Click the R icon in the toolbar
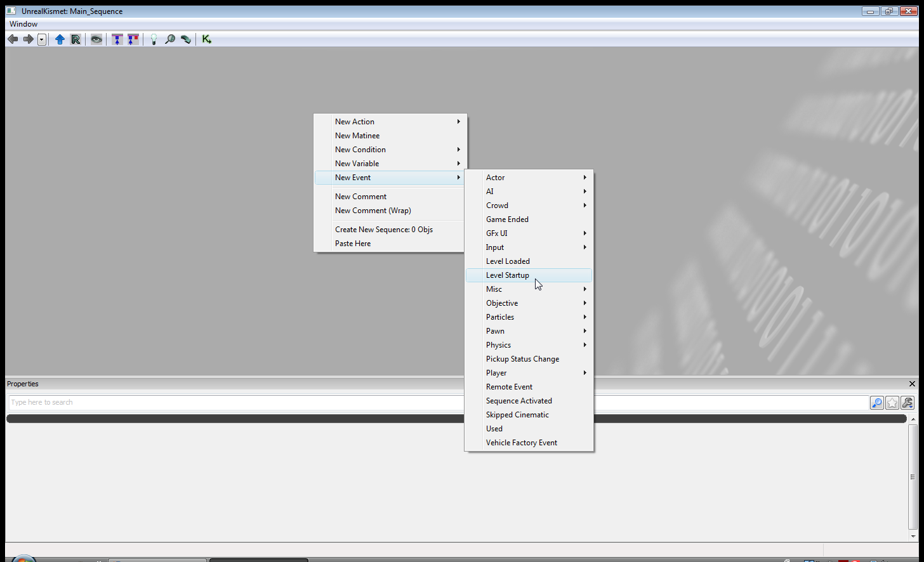The image size is (924, 562). (x=76, y=39)
